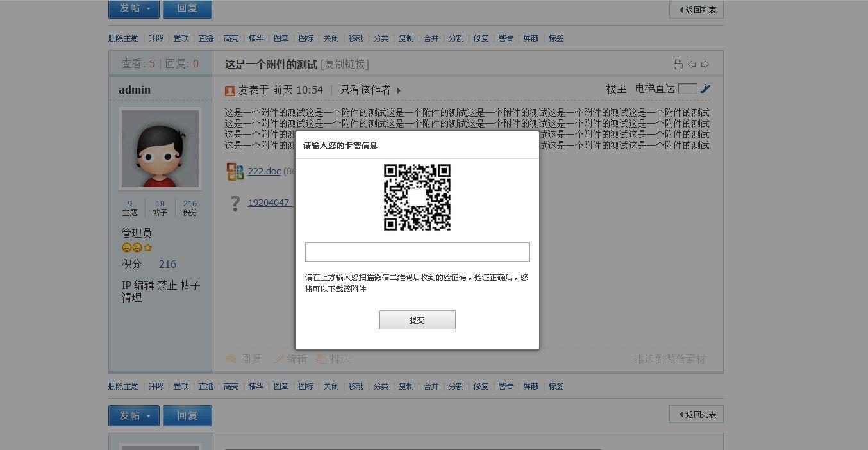This screenshot has height=450, width=868.
Task: Click 清理 link under admin profile
Action: (131, 297)
